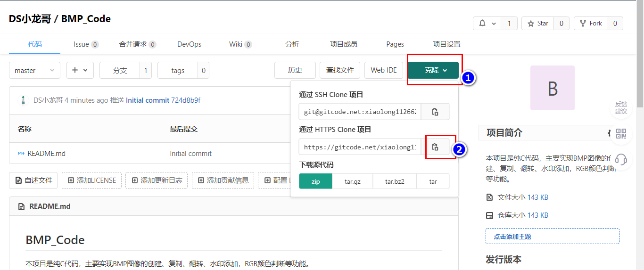Click the watcher count 1
Viewport: 644px width, 270px height.
pos(509,23)
